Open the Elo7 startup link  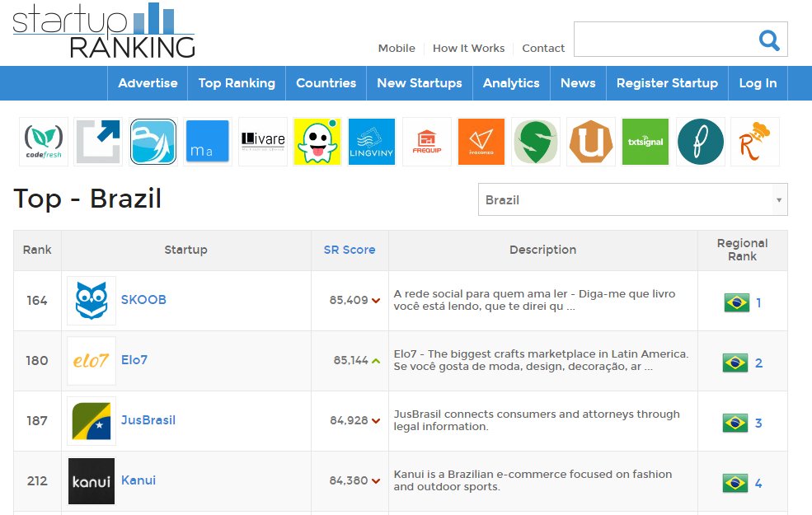click(x=134, y=360)
